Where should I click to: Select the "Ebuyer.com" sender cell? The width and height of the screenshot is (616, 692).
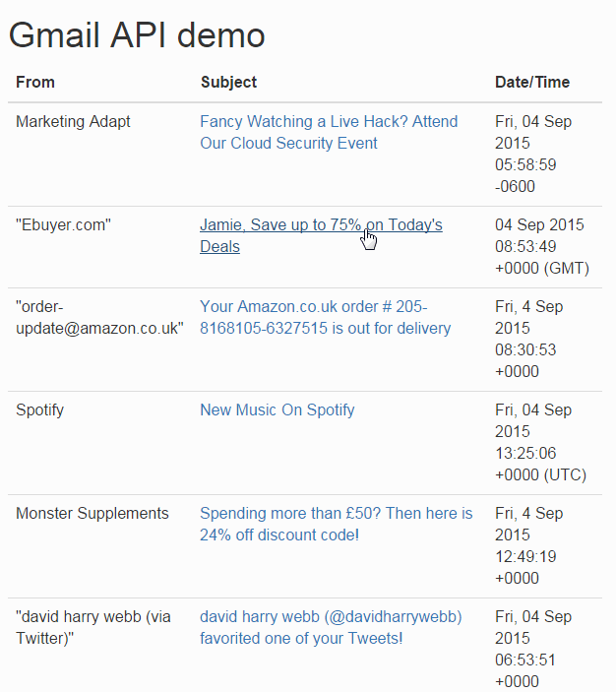click(x=63, y=224)
